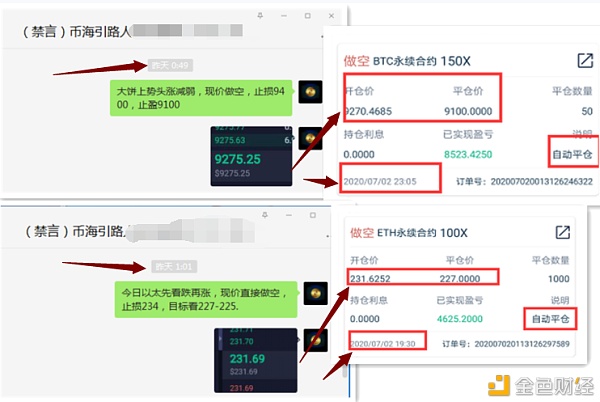Screen dimensions: 600x402
Task: Select the green ETH short message bubble
Action: click(x=206, y=299)
